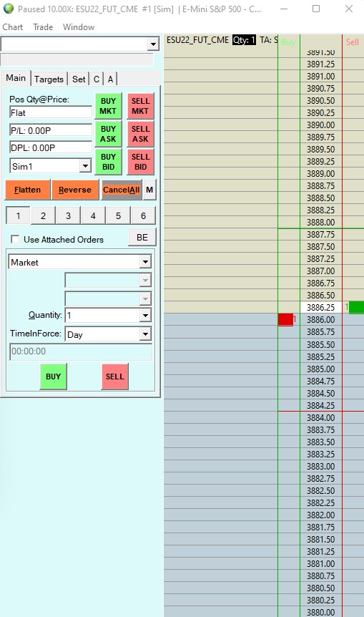Select quantity preset 4
Viewport: 364px width, 617px height.
93,215
